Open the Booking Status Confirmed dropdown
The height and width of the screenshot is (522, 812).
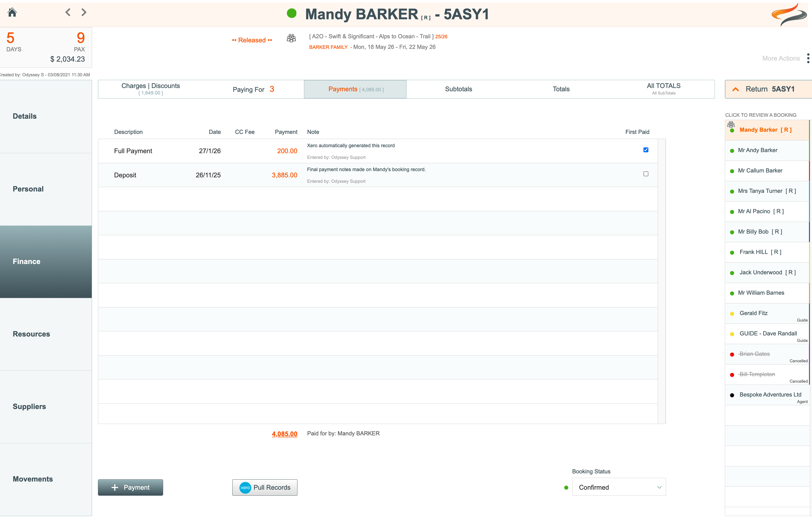[619, 487]
